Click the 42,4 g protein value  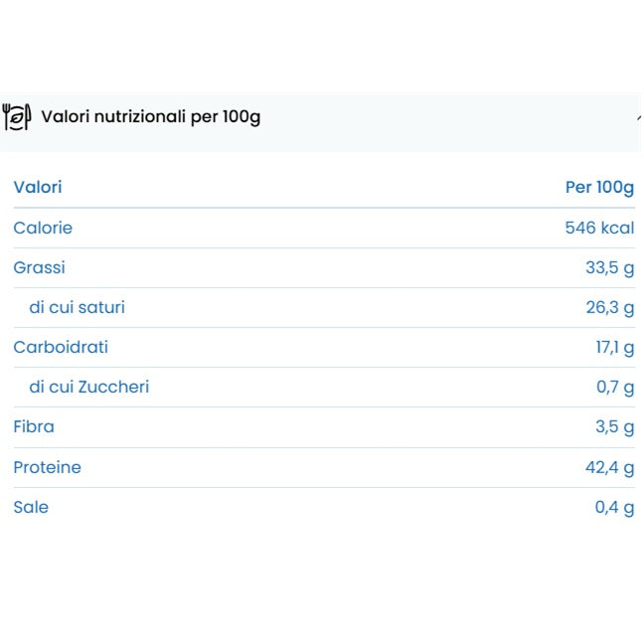[609, 467]
